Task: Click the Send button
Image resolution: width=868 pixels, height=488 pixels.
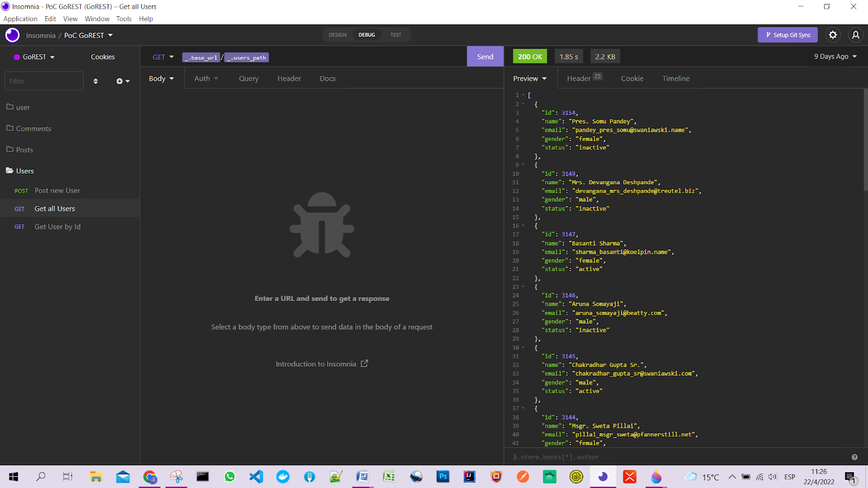Action: click(484, 56)
